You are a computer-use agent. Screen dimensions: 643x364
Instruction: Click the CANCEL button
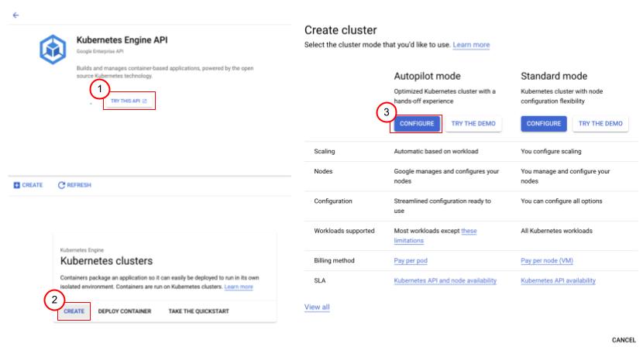pyautogui.click(x=624, y=340)
